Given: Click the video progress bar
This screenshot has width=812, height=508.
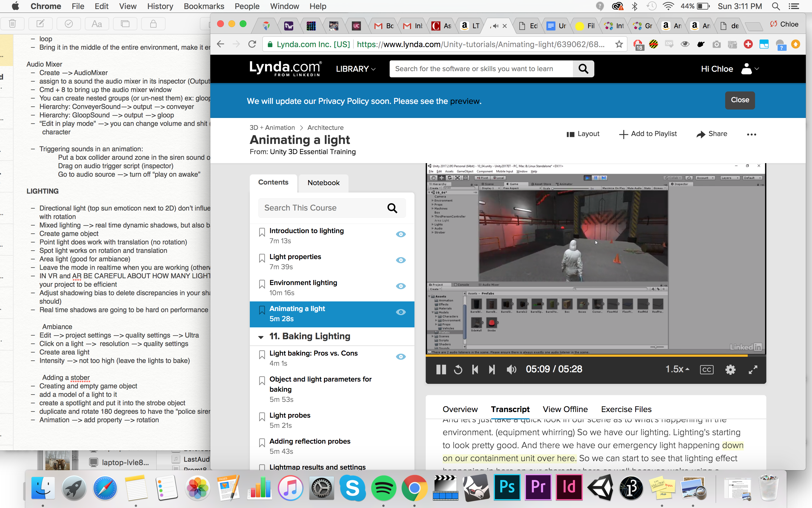Looking at the screenshot, I should click(x=596, y=356).
